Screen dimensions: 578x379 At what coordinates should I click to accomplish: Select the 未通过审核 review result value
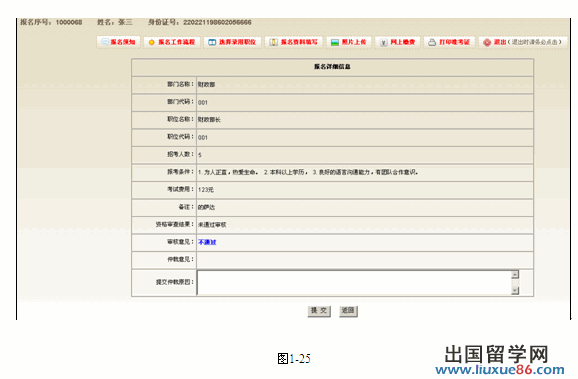[212, 225]
